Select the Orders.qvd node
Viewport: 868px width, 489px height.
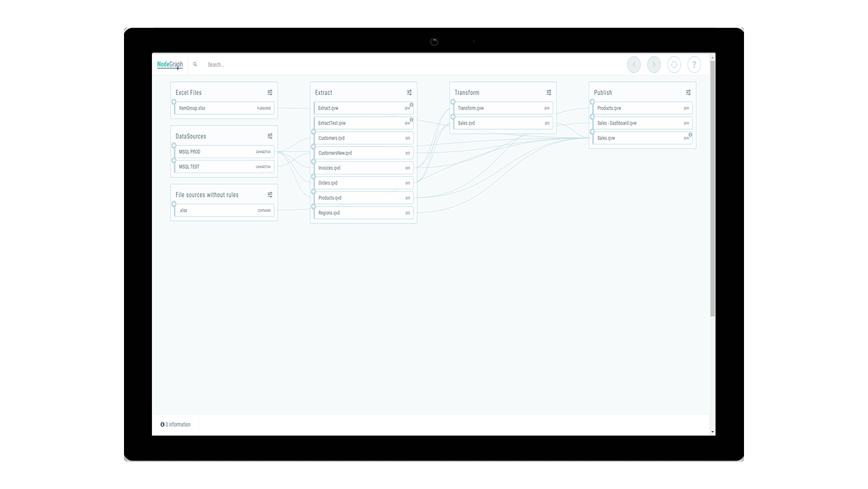(x=363, y=183)
